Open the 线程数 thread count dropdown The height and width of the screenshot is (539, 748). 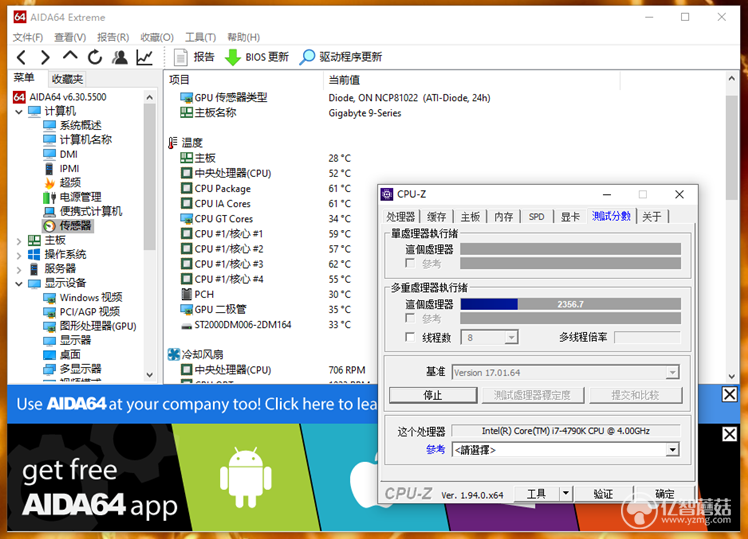[x=511, y=338]
